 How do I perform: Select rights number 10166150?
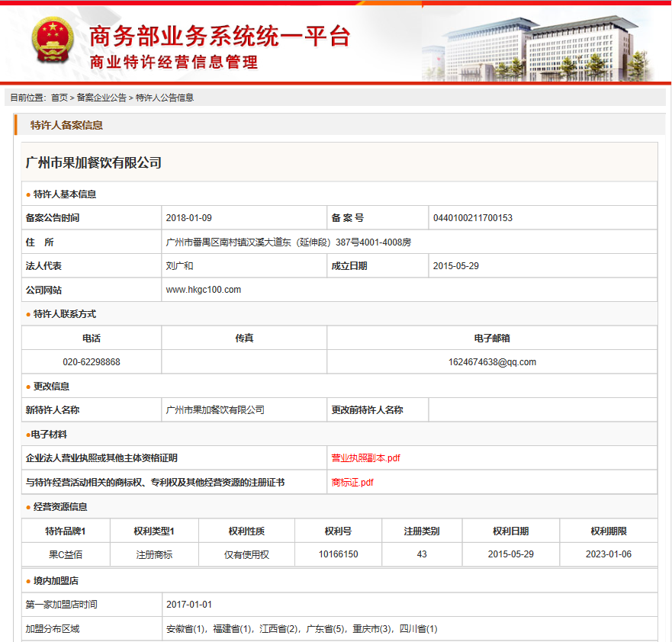point(338,554)
